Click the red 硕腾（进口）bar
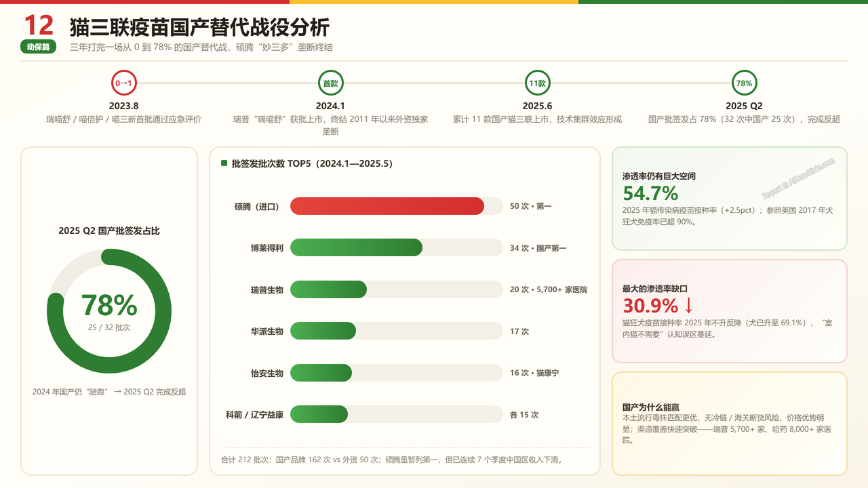 click(387, 206)
